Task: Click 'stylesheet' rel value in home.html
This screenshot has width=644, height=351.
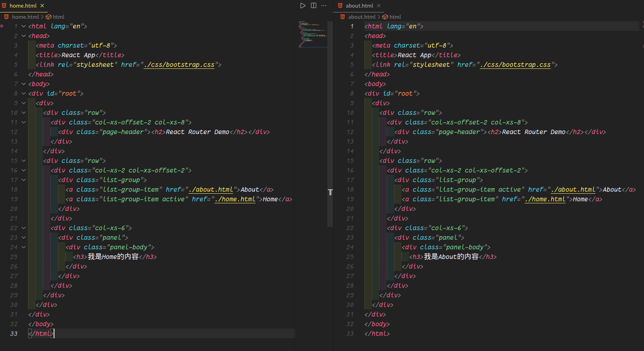Action: coord(95,65)
